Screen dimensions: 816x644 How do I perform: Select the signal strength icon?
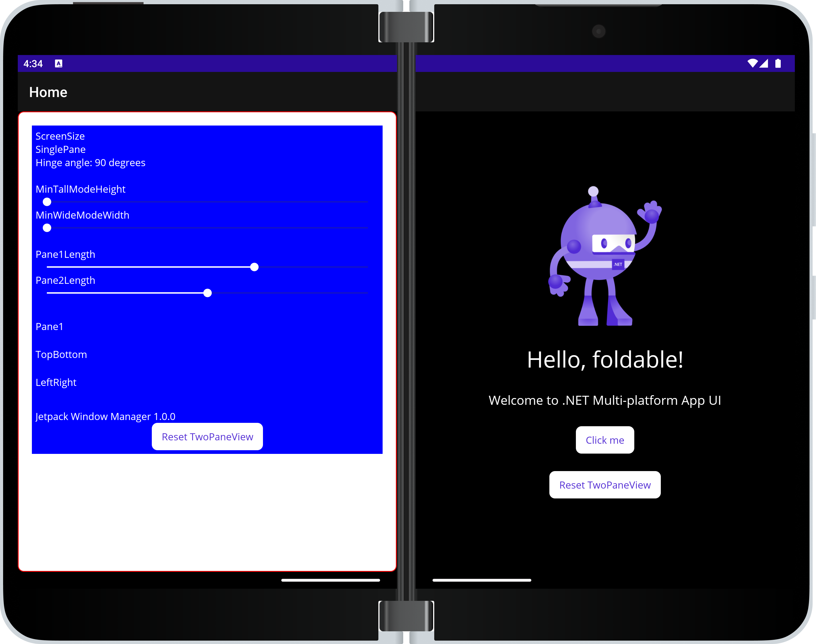[x=765, y=63]
